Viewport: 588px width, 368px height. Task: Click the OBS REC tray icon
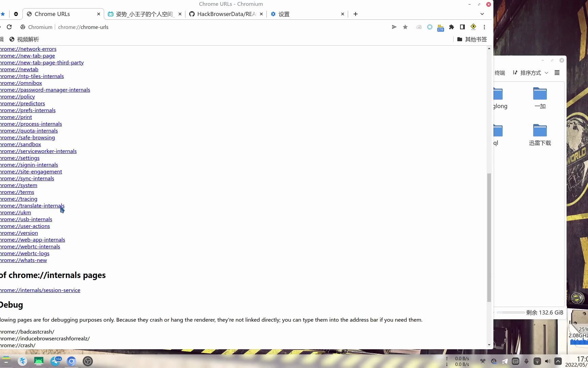pyautogui.click(x=494, y=361)
